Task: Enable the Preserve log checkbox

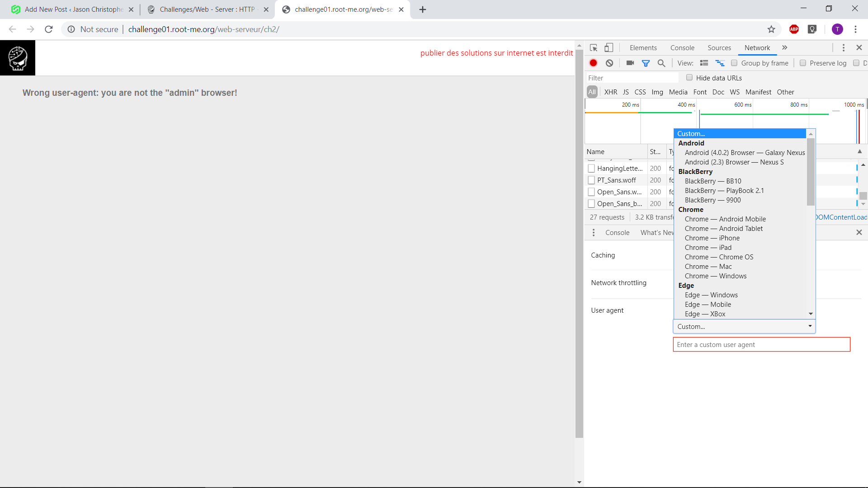Action: (803, 63)
